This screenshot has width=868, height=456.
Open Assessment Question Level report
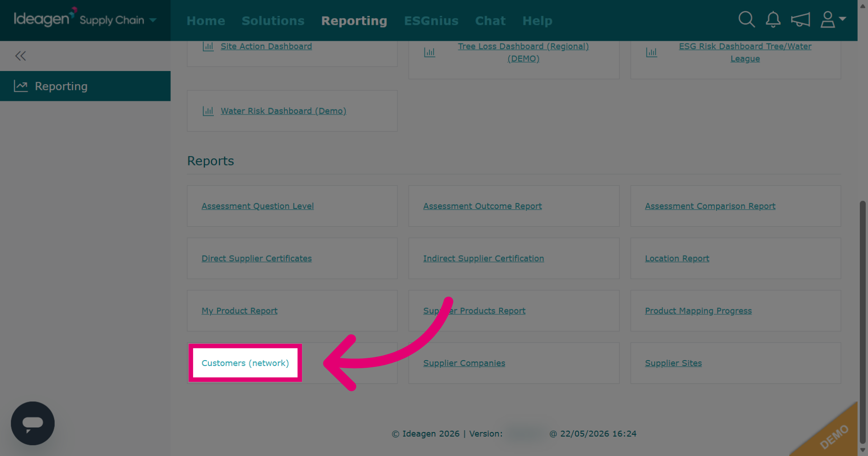(258, 206)
